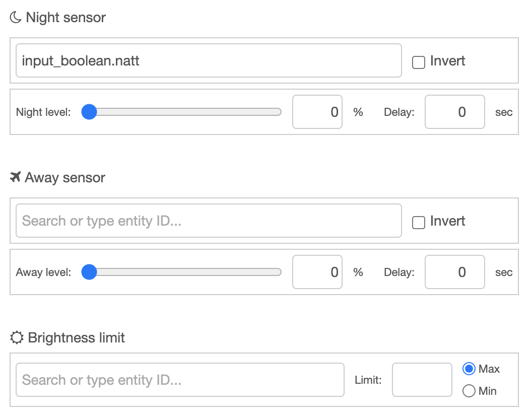Click the sun Brightness limit icon
Screen dimensions: 532x418
click(17, 337)
